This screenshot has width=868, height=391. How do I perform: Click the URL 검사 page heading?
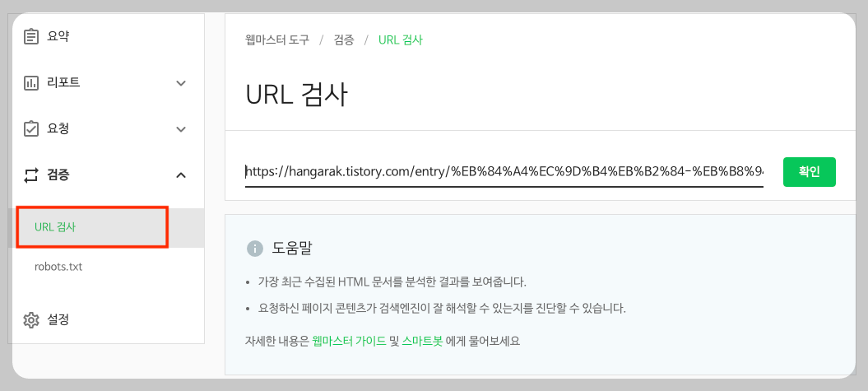click(x=296, y=95)
